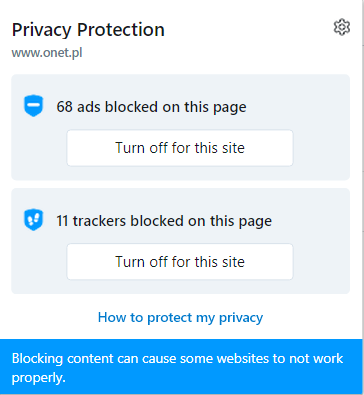Click the 68 ads blocked label

[x=151, y=107]
